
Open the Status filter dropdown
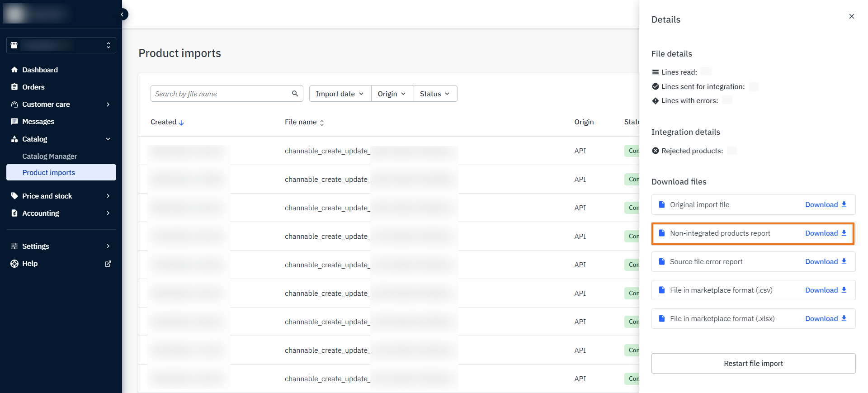point(435,94)
